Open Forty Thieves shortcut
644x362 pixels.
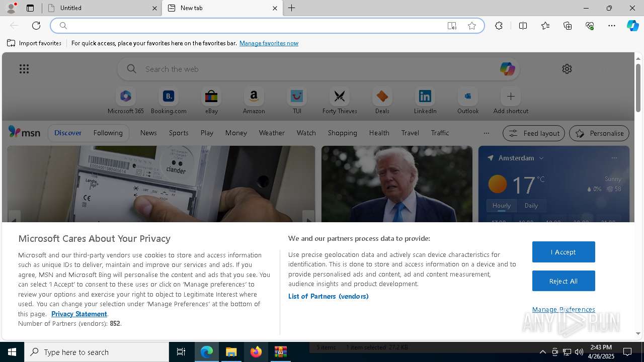coord(340,101)
